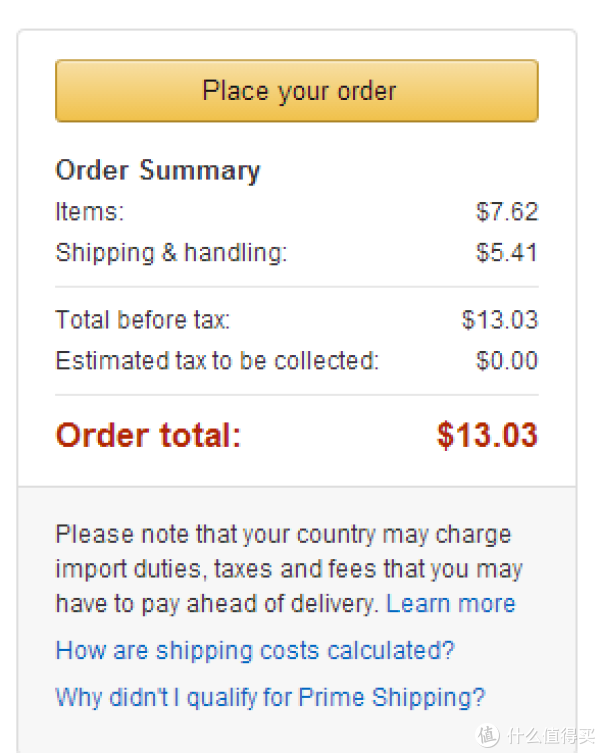The height and width of the screenshot is (753, 600).
Task: Open the Learn more link
Action: coord(451,604)
